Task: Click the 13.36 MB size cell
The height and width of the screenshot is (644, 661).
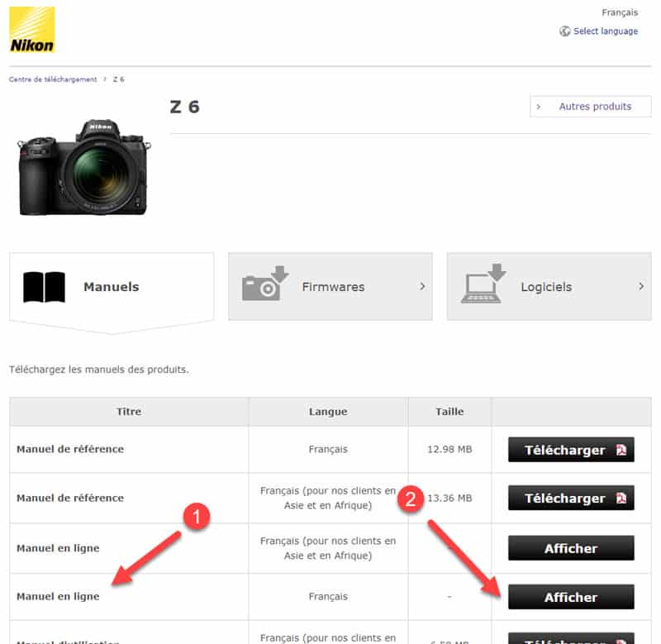Action: coord(449,498)
